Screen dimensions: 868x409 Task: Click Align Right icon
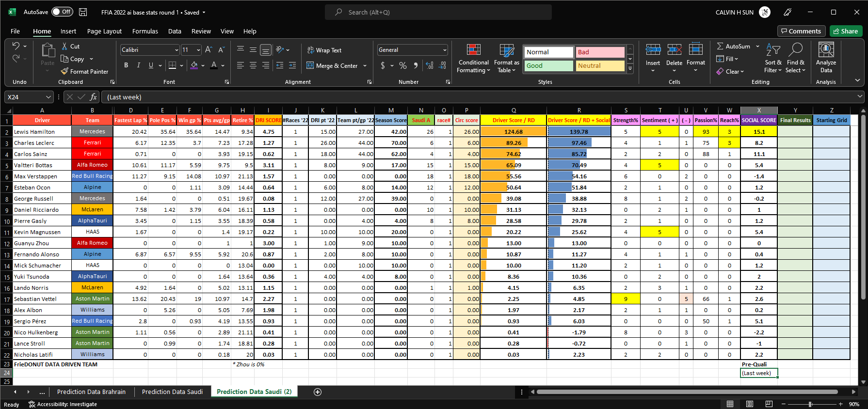(x=266, y=65)
